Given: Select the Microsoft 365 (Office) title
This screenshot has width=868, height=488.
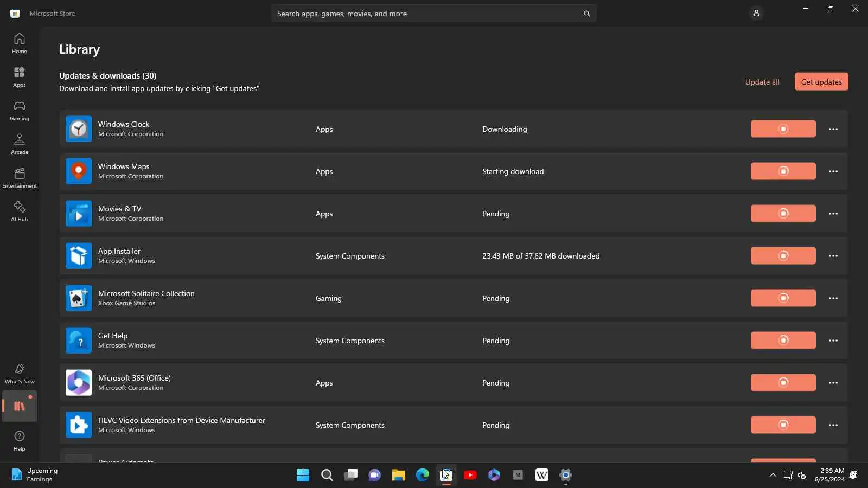Looking at the screenshot, I should [x=135, y=378].
